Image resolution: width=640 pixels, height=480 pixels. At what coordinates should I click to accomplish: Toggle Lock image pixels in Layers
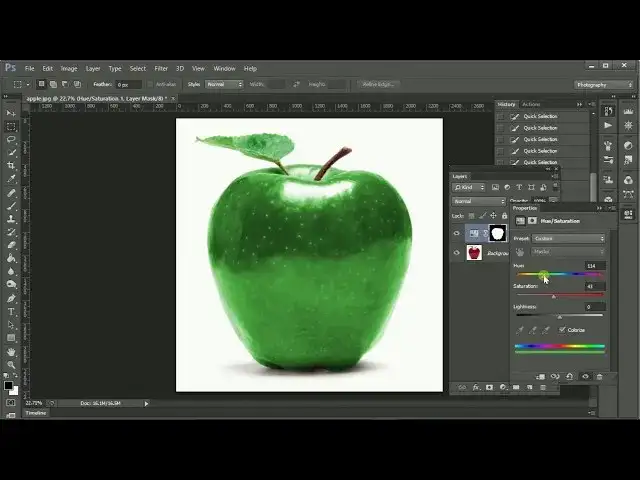point(482,216)
